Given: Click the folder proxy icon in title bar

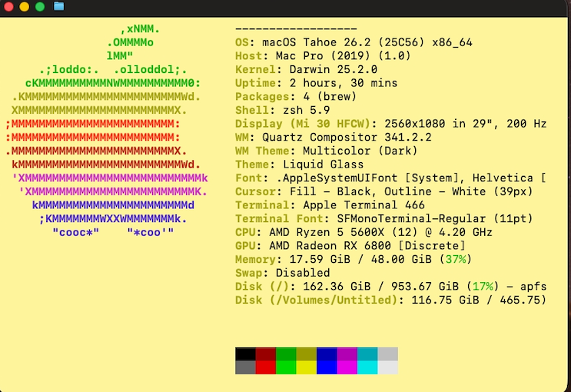Looking at the screenshot, I should 58,6.
